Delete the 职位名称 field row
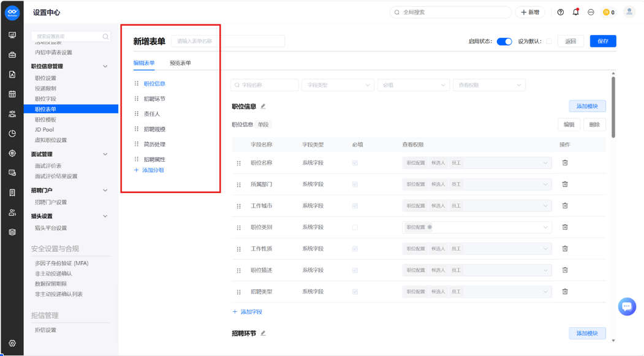Screen dimensions: 644x356 [565, 162]
